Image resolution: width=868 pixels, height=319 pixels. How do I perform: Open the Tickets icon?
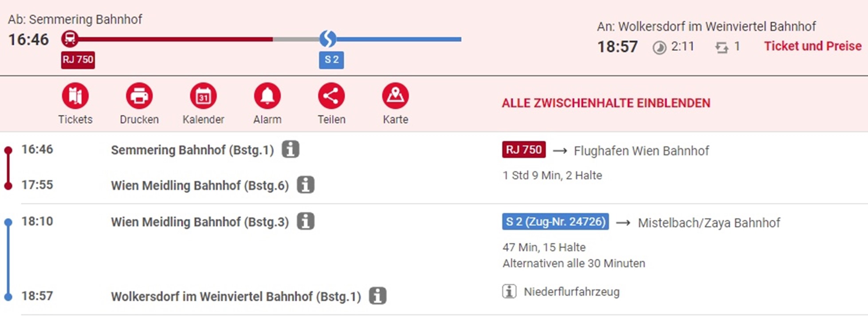(75, 96)
